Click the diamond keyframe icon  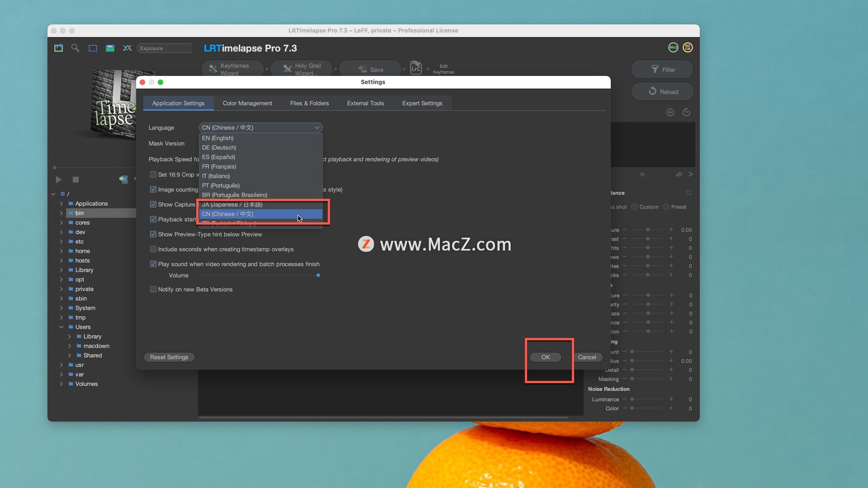tap(642, 174)
